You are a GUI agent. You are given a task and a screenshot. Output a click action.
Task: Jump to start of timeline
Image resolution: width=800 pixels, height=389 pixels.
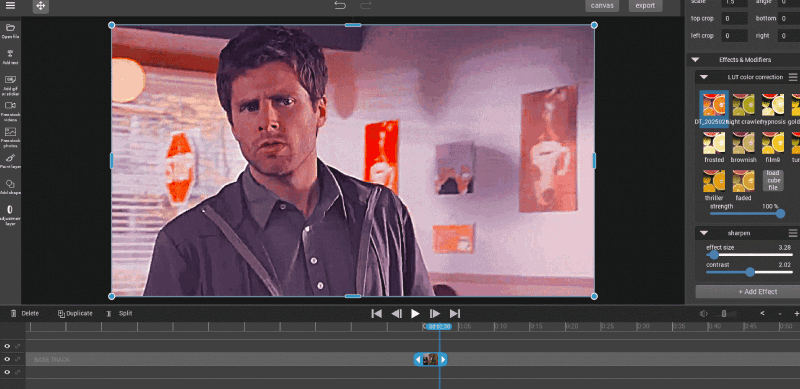click(x=377, y=313)
